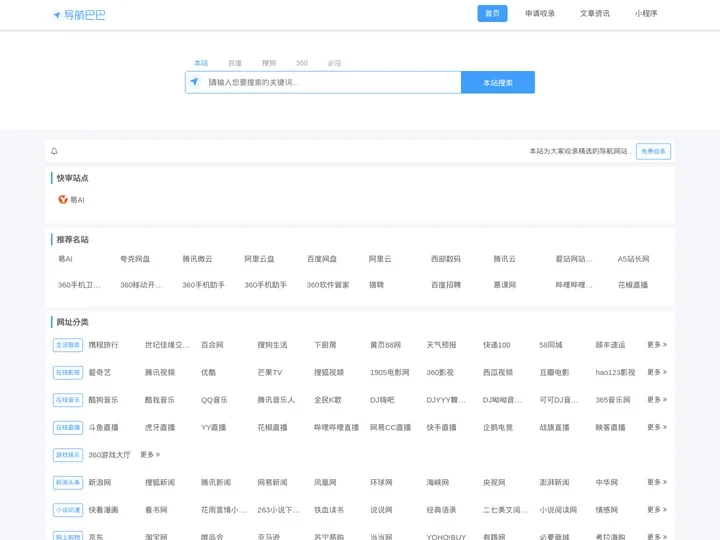Open the 斗鱼直播 link
Viewport: 720px width, 540px height.
(x=103, y=428)
